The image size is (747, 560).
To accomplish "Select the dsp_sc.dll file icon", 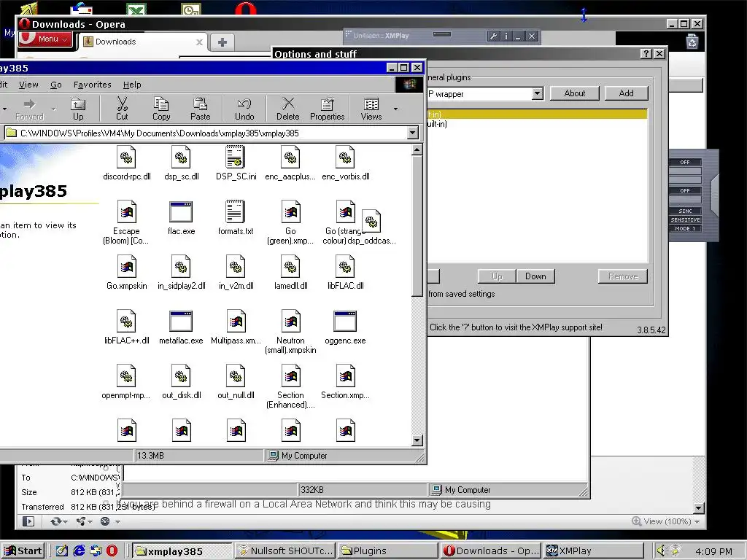I will 181,157.
